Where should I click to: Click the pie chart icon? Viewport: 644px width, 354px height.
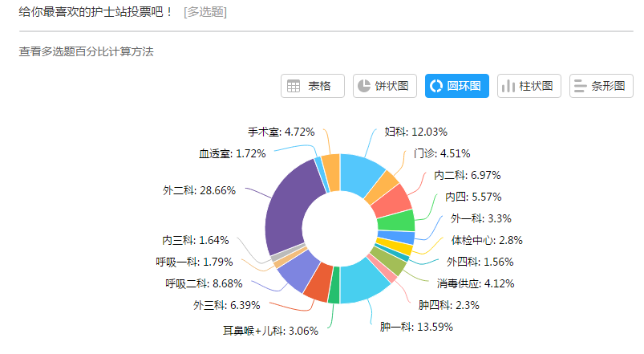coord(364,86)
